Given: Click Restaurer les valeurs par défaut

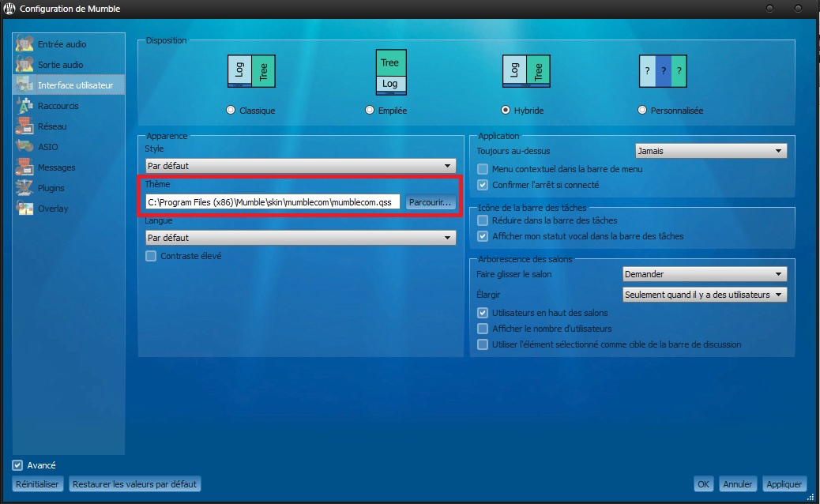Looking at the screenshot, I should tap(135, 484).
